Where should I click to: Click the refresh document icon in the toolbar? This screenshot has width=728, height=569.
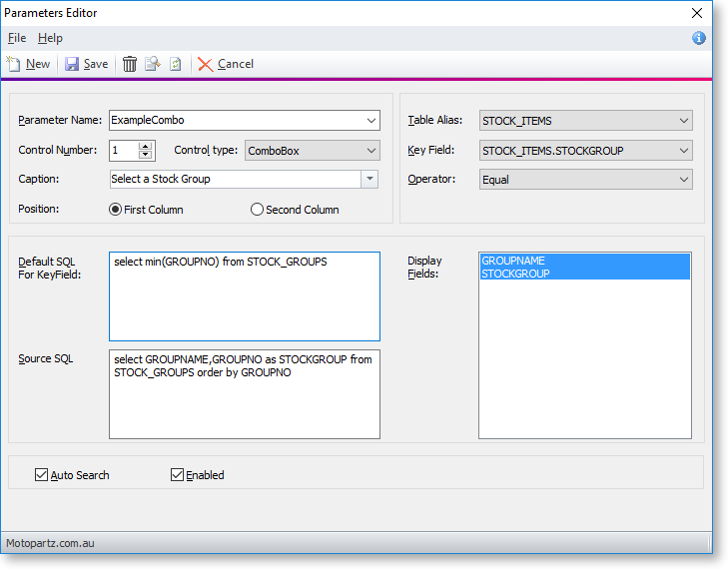pyautogui.click(x=175, y=64)
